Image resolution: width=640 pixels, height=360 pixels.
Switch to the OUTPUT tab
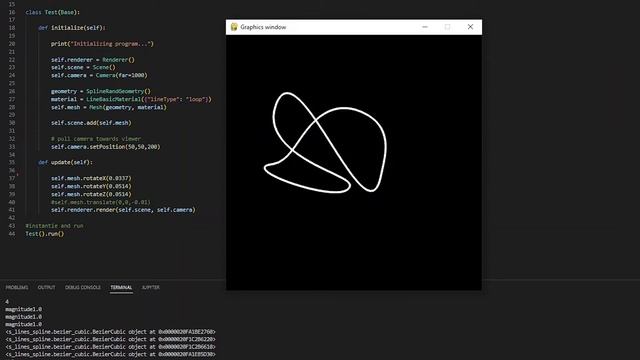pos(46,287)
